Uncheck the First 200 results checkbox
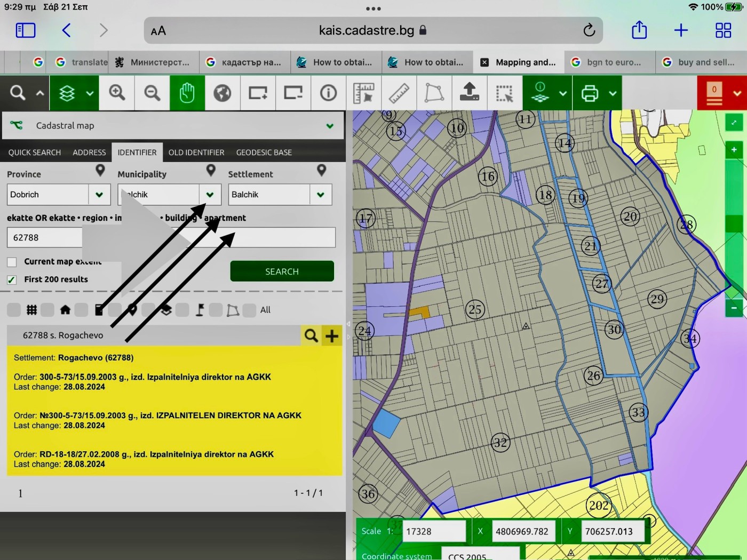747x560 pixels. [x=12, y=279]
